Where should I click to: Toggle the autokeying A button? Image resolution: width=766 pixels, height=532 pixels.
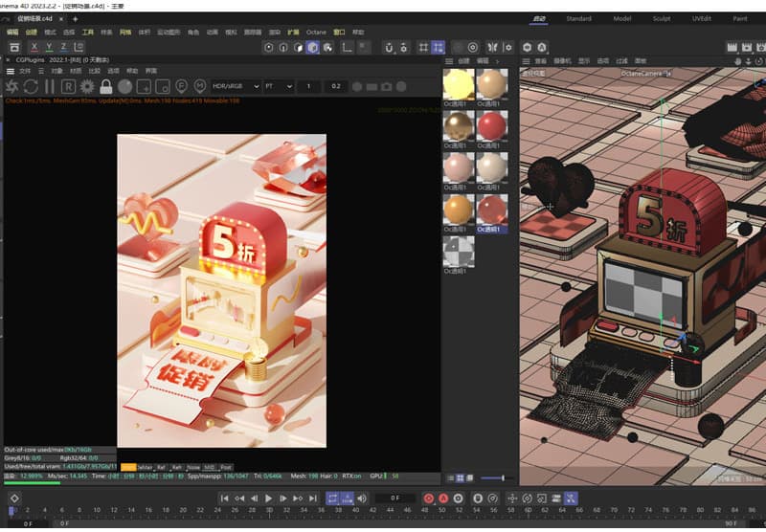(x=443, y=499)
